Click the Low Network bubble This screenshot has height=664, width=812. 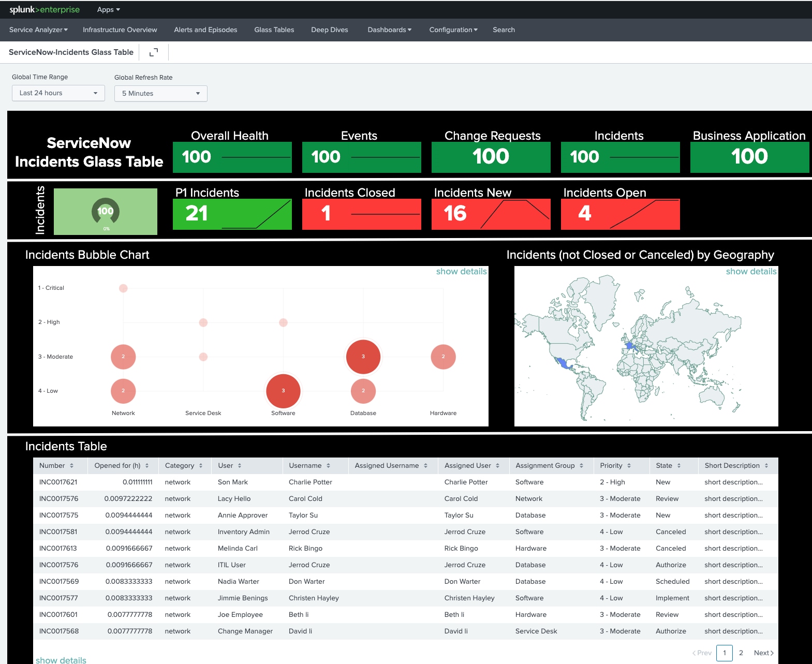coord(123,391)
